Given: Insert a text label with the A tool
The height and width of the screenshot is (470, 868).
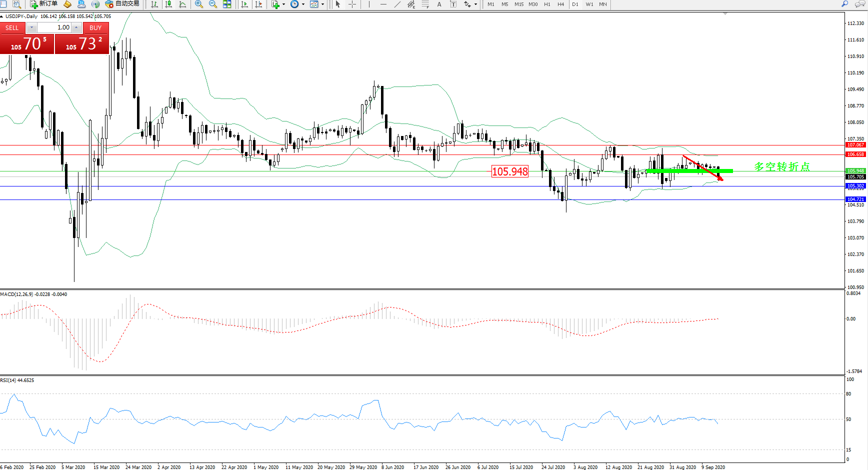Looking at the screenshot, I should [439, 4].
